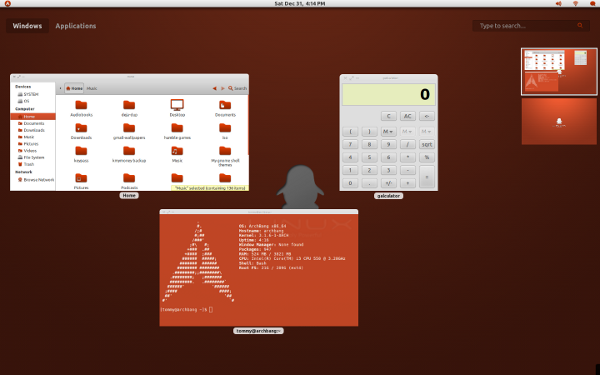Screen dimensions: 600x375
Task: Click the Home window caption label
Action: 129,196
